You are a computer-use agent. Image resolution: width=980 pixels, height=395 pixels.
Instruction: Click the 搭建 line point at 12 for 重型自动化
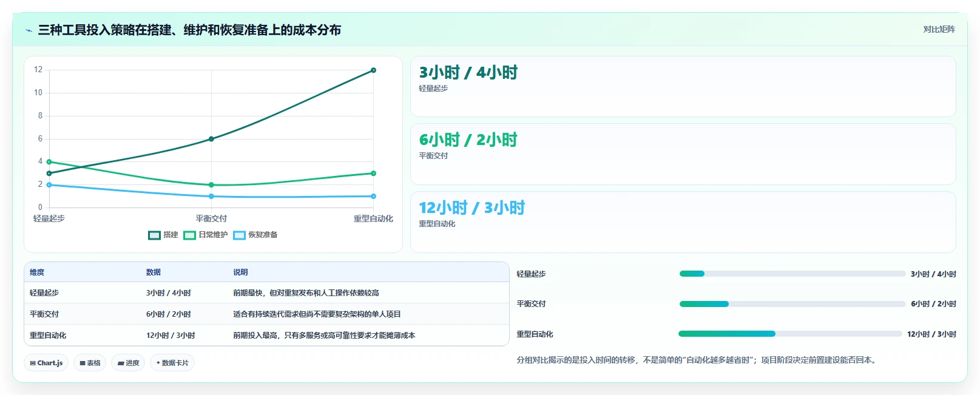pyautogui.click(x=373, y=70)
